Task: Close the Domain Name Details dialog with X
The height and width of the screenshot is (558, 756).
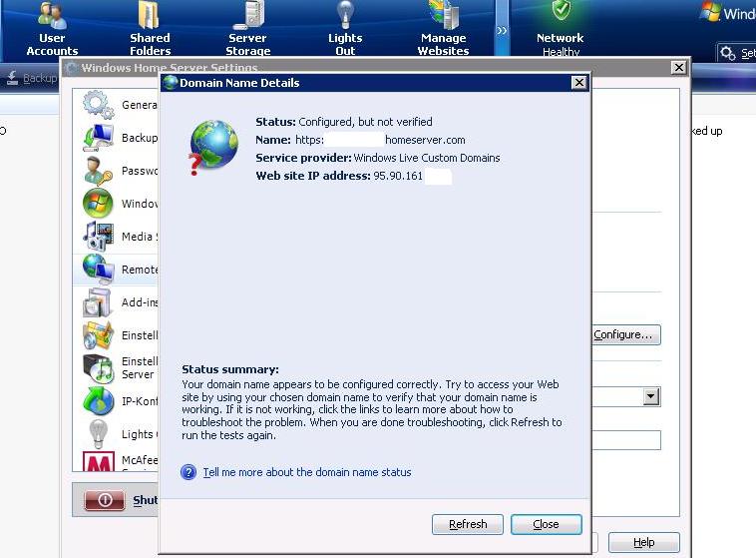Action: tap(579, 83)
